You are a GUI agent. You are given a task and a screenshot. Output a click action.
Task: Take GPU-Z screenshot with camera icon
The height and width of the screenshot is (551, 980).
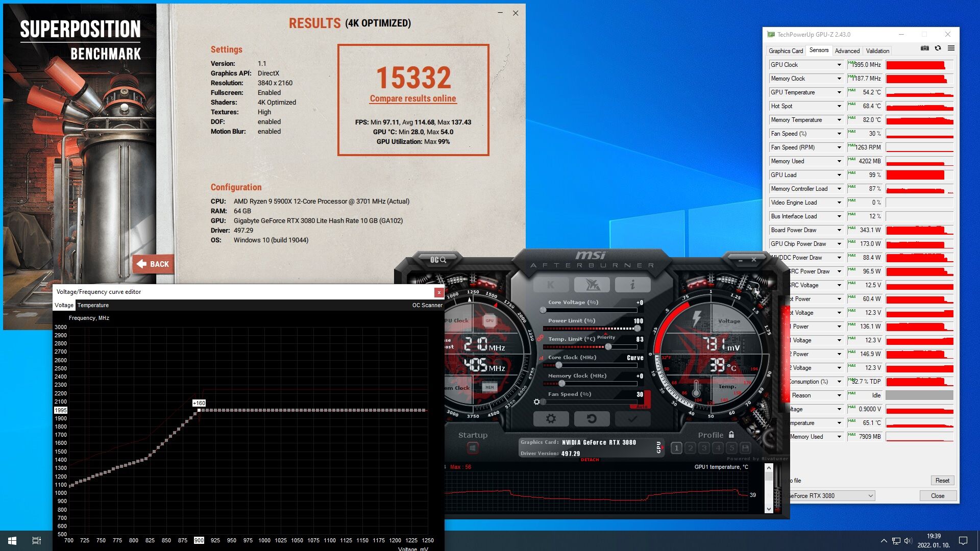coord(924,48)
